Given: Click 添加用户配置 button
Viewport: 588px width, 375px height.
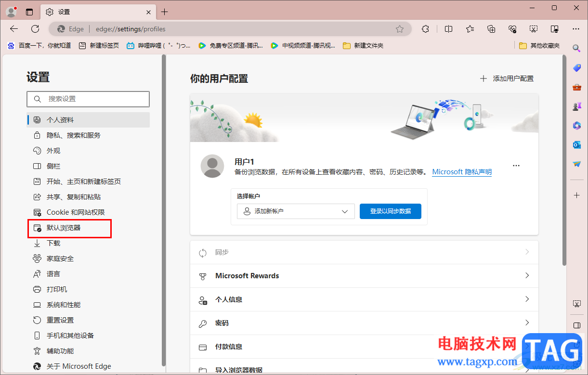Looking at the screenshot, I should pyautogui.click(x=507, y=78).
